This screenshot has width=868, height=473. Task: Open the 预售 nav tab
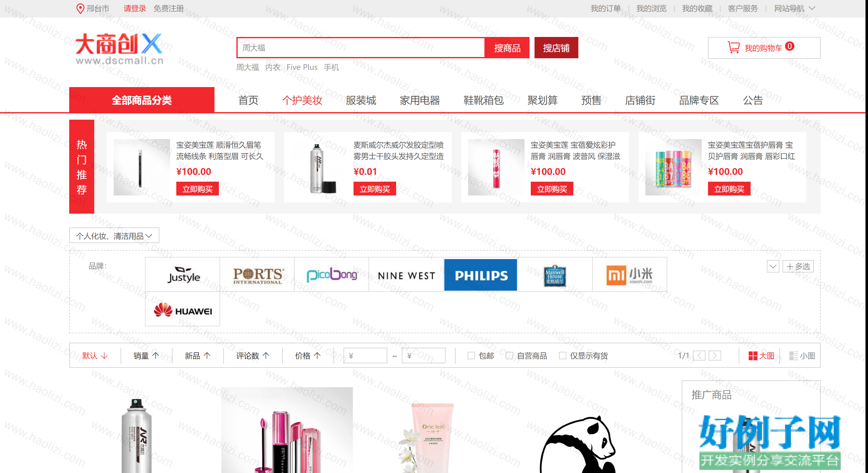pyautogui.click(x=592, y=100)
